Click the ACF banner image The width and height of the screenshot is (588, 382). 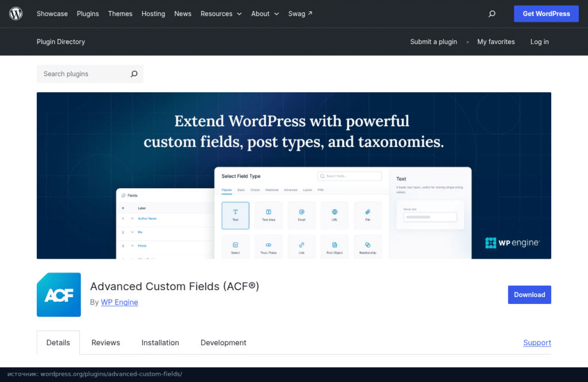coord(294,176)
